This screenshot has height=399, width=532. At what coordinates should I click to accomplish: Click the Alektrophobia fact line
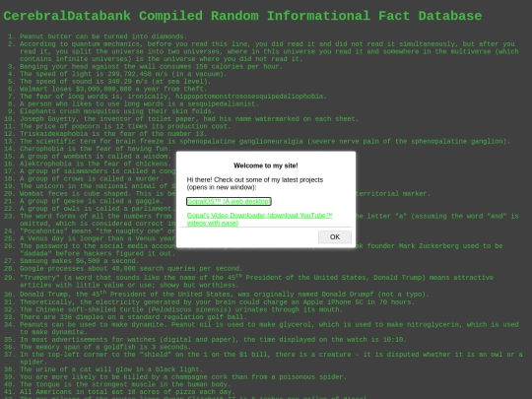tap(96, 164)
